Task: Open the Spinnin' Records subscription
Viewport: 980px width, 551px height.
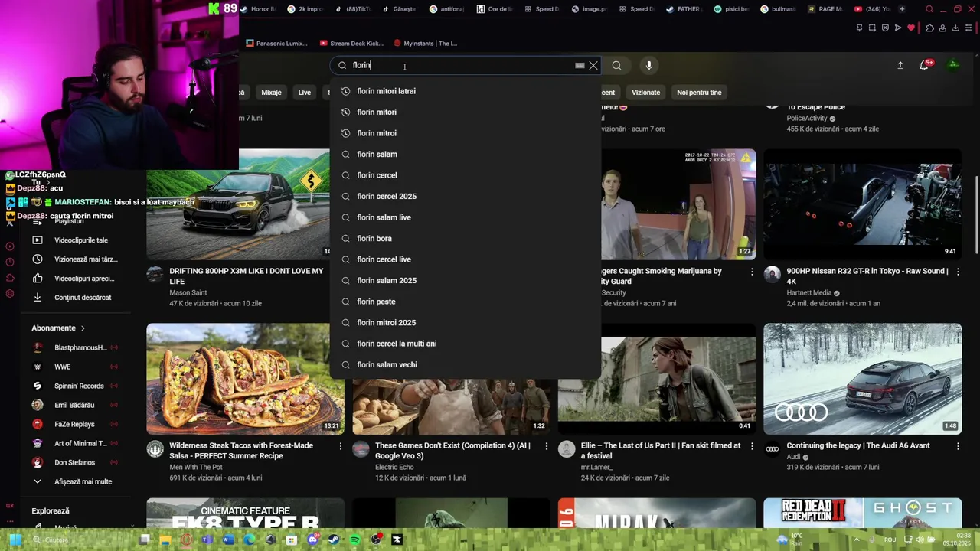Action: (x=75, y=386)
